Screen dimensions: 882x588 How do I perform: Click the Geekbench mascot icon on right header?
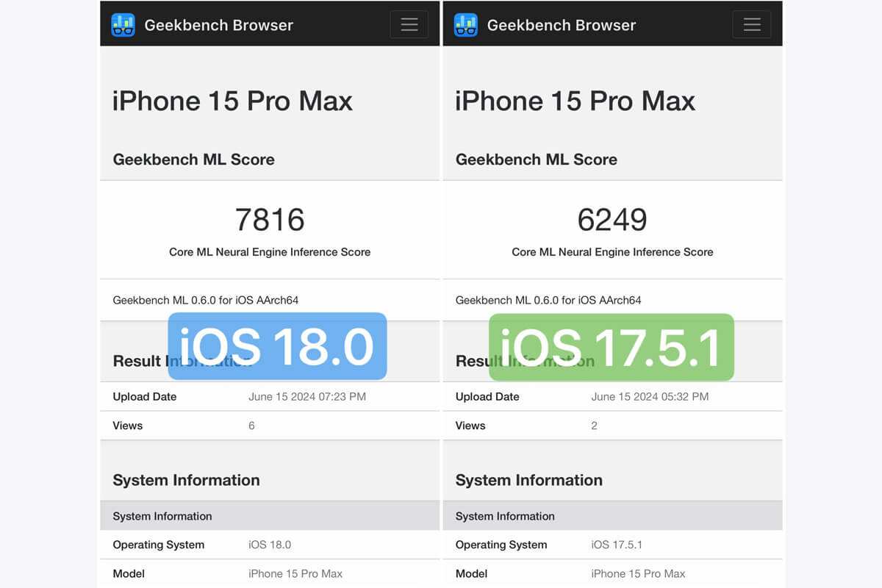466,24
